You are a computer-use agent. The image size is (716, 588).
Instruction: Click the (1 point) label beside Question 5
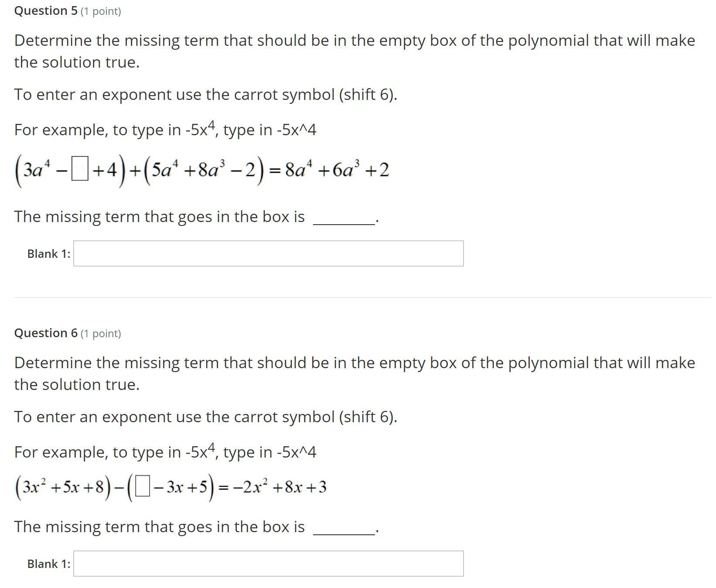click(101, 11)
